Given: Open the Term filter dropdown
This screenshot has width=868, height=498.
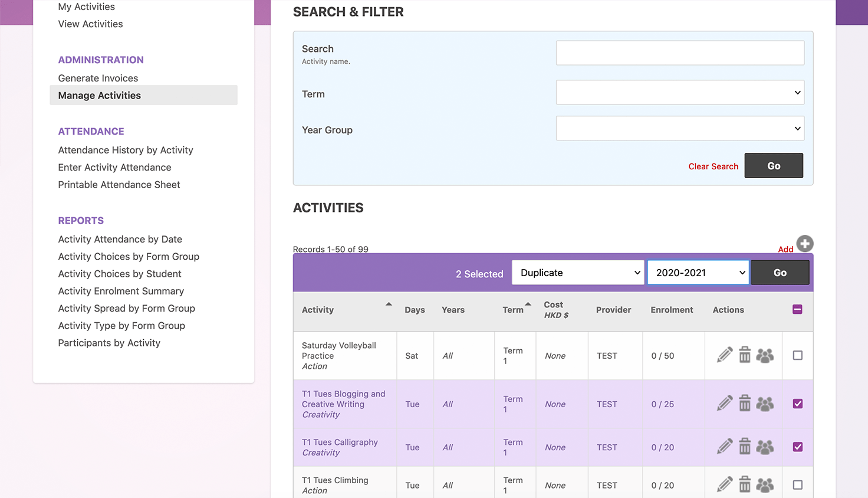Looking at the screenshot, I should (679, 92).
